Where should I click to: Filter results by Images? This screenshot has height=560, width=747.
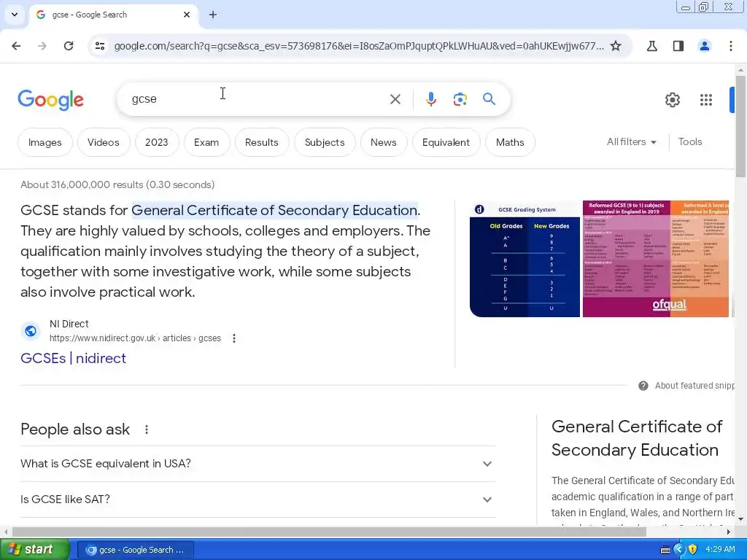pyautogui.click(x=44, y=142)
